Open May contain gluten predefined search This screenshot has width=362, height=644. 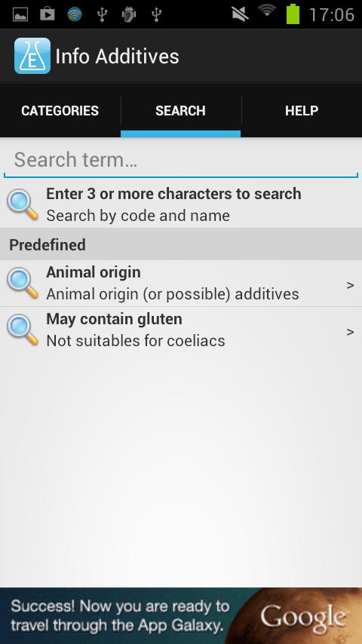tap(181, 330)
